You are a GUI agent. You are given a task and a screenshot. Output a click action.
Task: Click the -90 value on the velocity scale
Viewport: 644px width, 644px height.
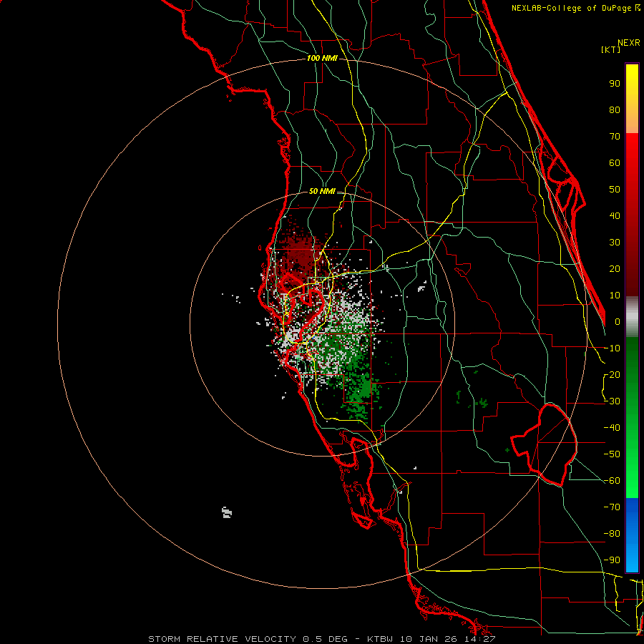(612, 560)
